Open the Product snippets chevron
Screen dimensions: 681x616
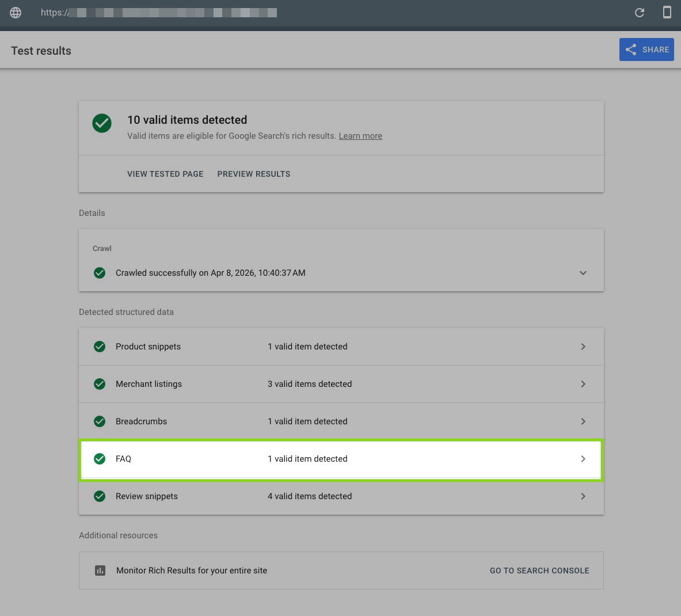click(x=583, y=347)
